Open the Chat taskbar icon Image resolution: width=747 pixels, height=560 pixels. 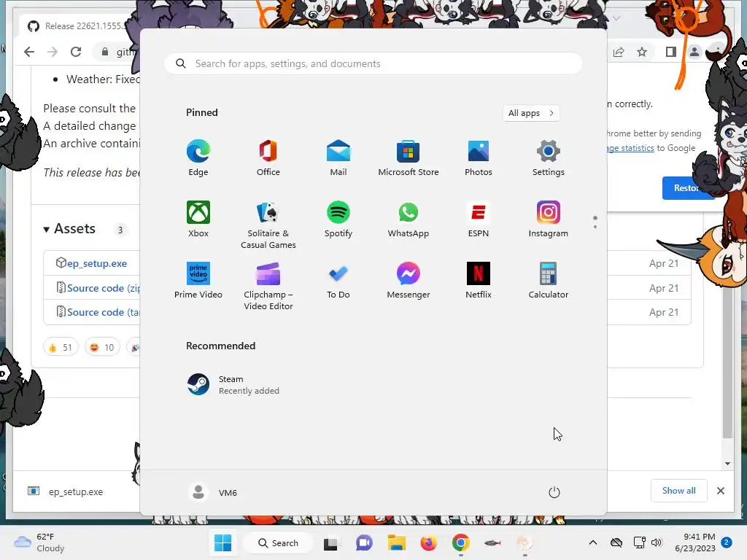click(364, 542)
